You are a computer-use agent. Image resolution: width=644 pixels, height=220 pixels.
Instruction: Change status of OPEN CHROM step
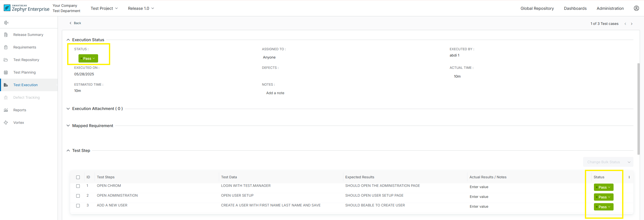click(603, 187)
